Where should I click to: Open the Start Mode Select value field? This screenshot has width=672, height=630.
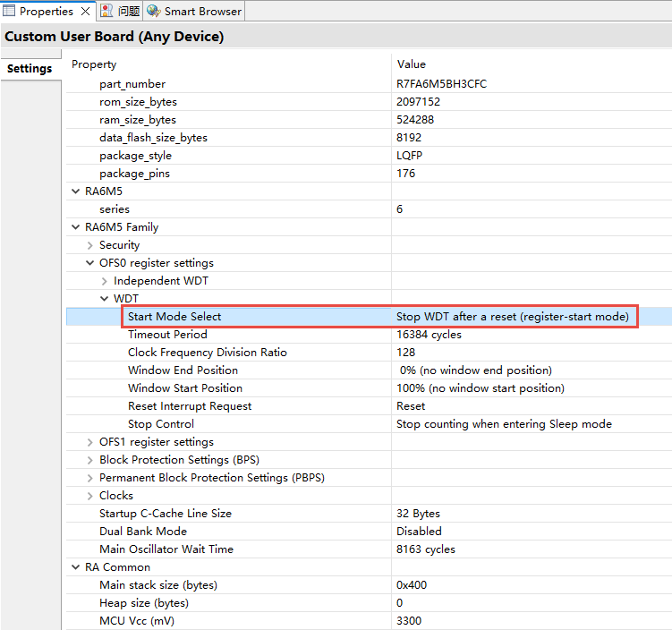coord(512,317)
